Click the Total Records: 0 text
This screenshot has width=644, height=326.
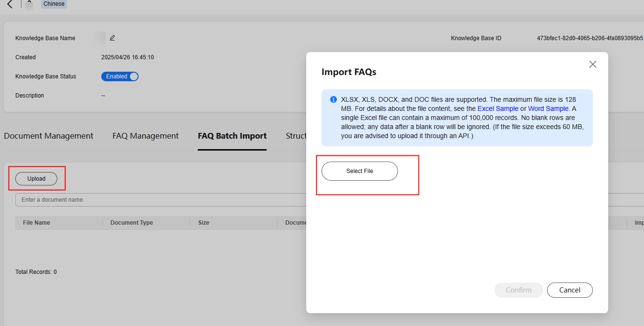(x=36, y=272)
